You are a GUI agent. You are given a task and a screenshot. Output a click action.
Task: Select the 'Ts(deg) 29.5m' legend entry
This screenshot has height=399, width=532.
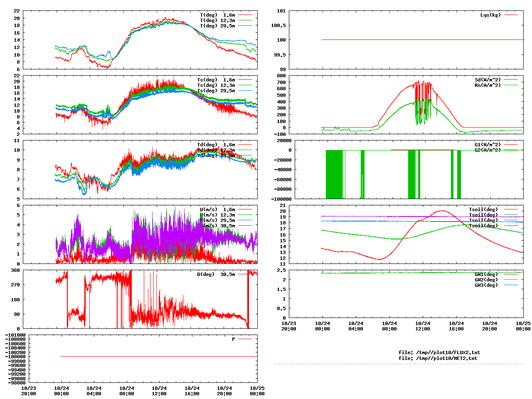(x=216, y=91)
